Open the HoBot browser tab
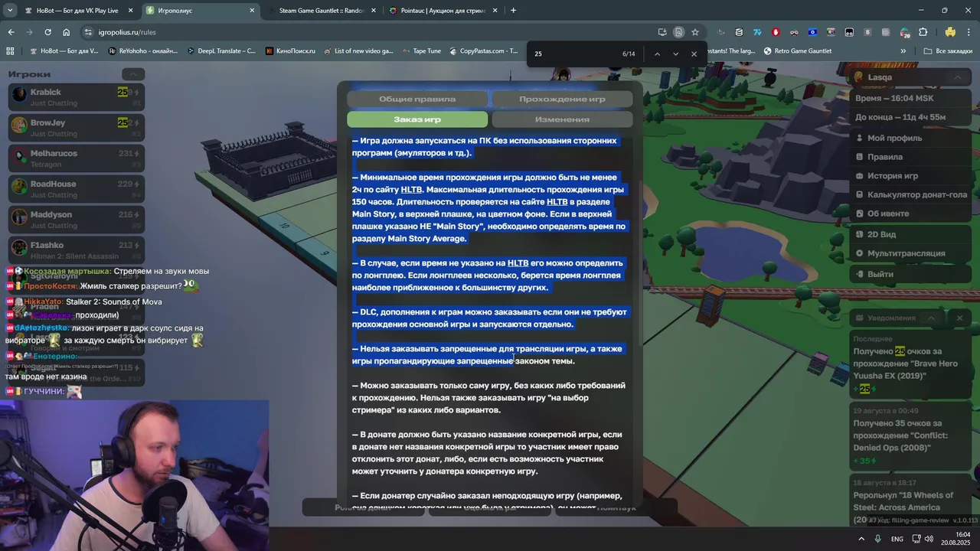980x551 pixels. (78, 11)
